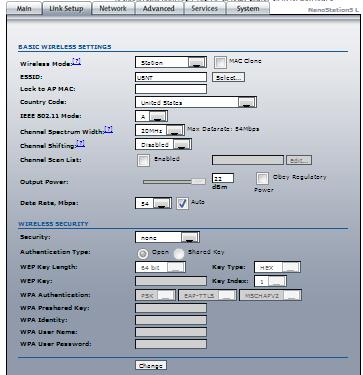Open the Key Index dropdown
This screenshot has height=375, width=363.
click(x=270, y=281)
